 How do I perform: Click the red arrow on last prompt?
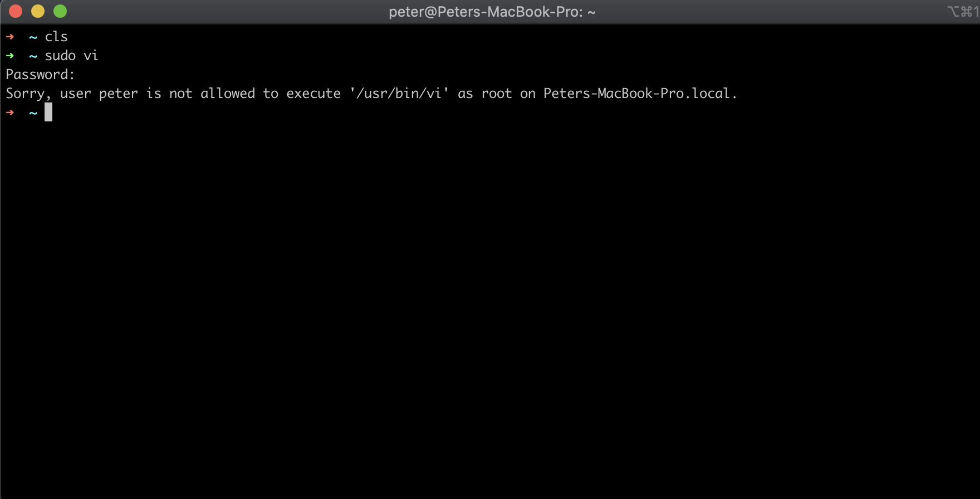pyautogui.click(x=10, y=112)
